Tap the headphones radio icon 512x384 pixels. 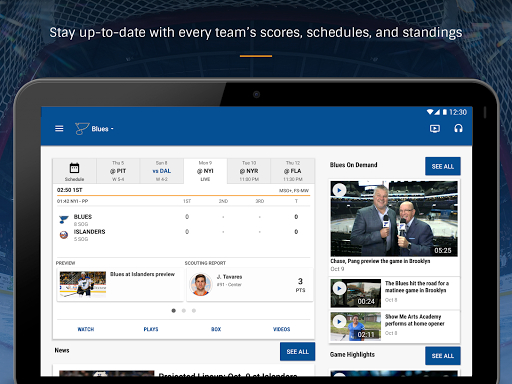click(x=458, y=128)
